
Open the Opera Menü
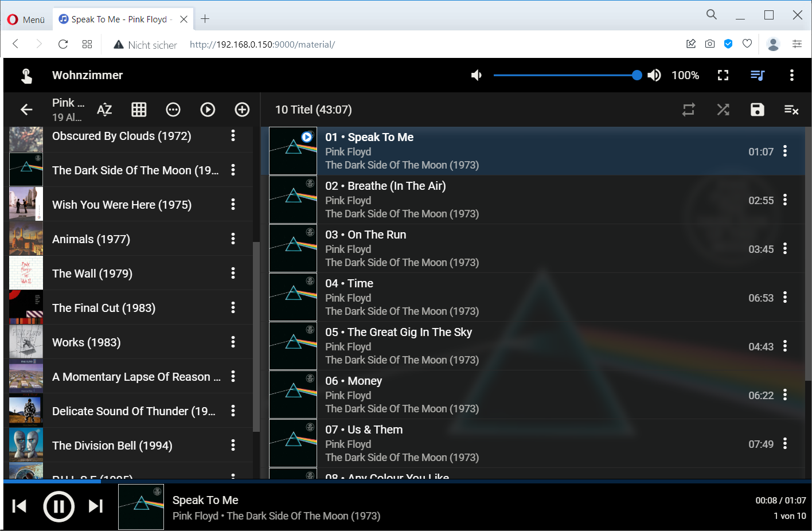pyautogui.click(x=26, y=19)
